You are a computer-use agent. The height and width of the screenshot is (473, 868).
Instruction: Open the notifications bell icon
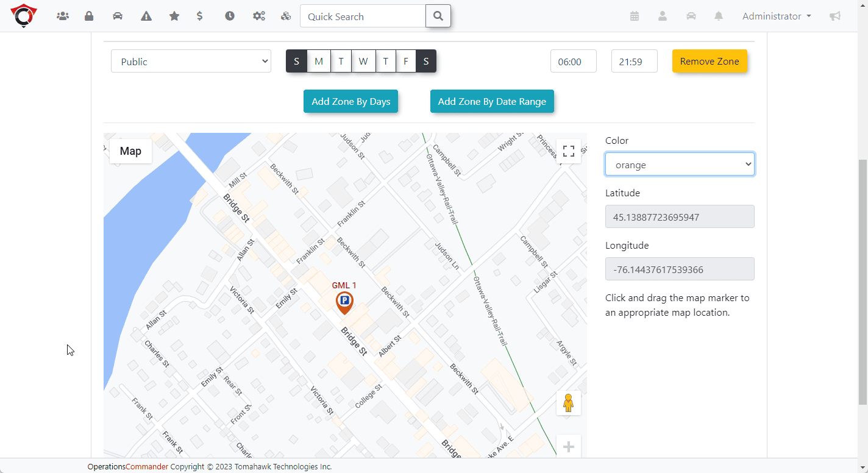click(719, 16)
